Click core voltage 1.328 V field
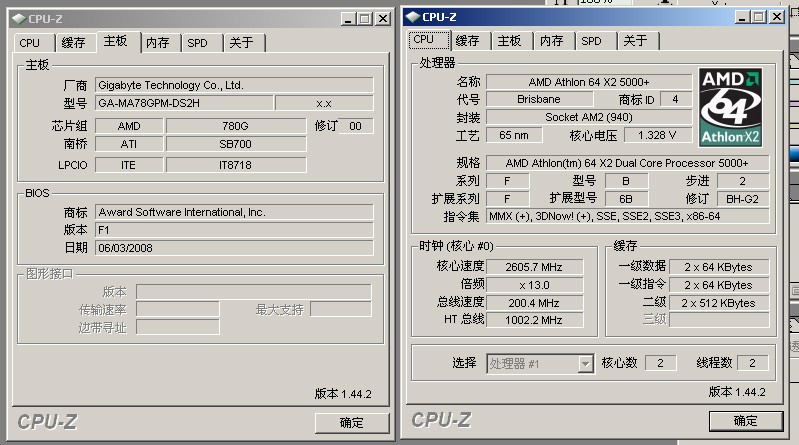This screenshot has width=799, height=445. point(658,135)
